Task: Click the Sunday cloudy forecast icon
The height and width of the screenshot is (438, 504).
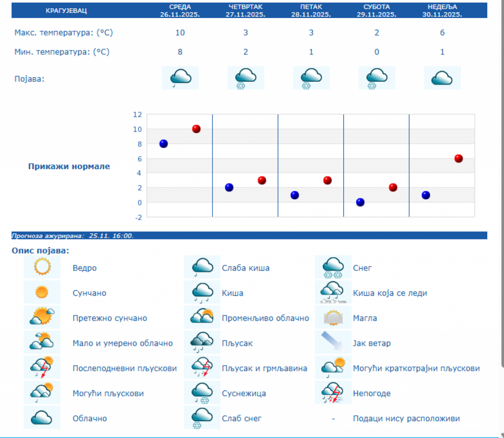Action: coord(442,78)
